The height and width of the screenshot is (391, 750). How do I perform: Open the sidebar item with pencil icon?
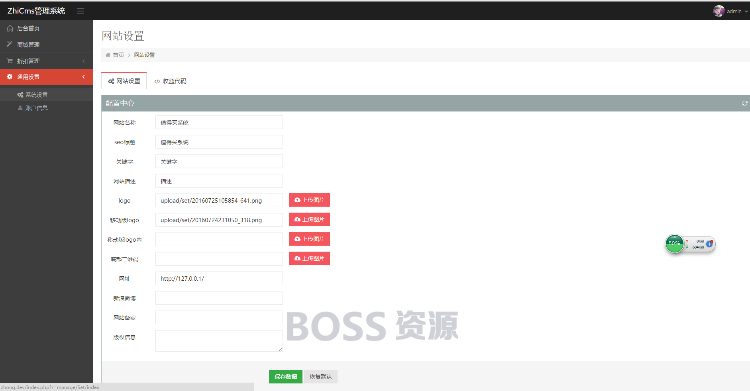coord(46,45)
